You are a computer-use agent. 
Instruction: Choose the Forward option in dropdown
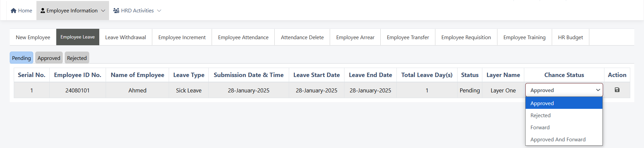(x=540, y=128)
